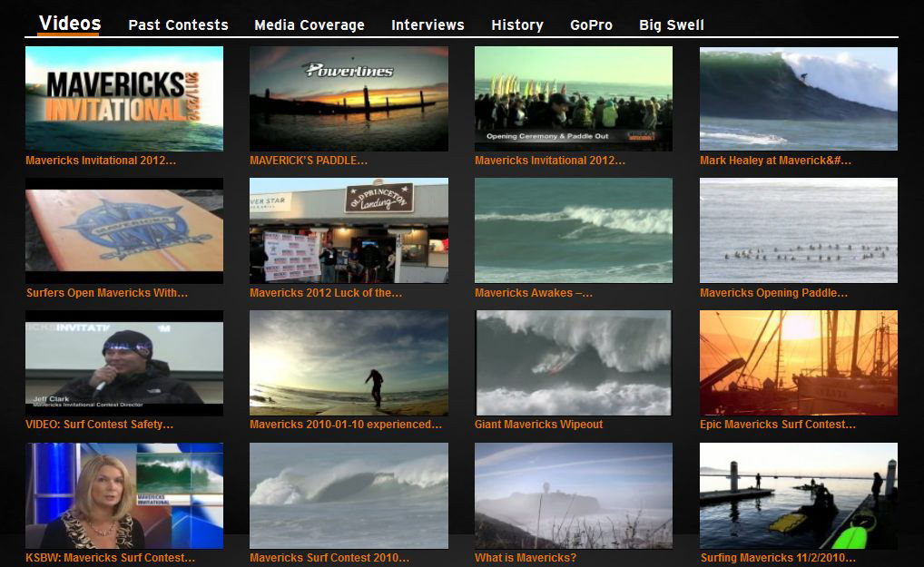This screenshot has height=567, width=924.
Task: Click 'Mavericks Invitational 2012...' title under ceremony video
Action: pyautogui.click(x=550, y=161)
